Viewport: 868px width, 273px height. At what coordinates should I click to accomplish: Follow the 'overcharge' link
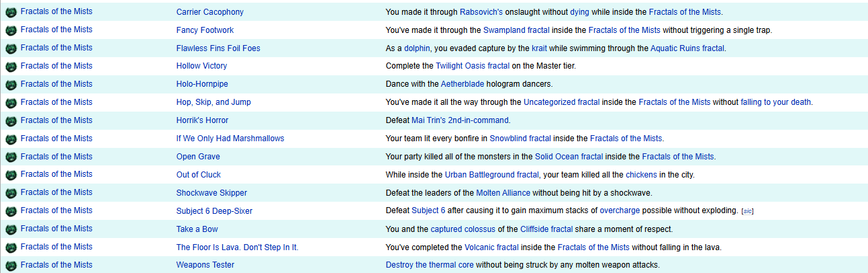pos(618,210)
